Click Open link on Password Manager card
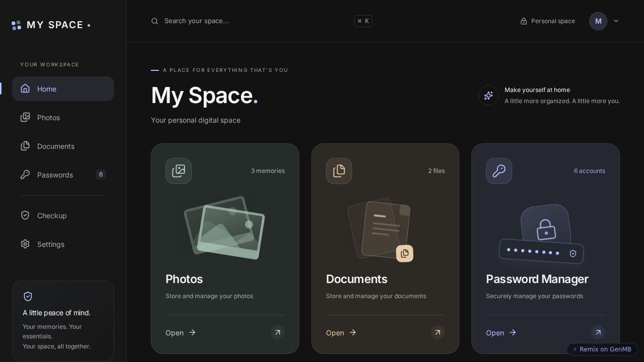 501,333
